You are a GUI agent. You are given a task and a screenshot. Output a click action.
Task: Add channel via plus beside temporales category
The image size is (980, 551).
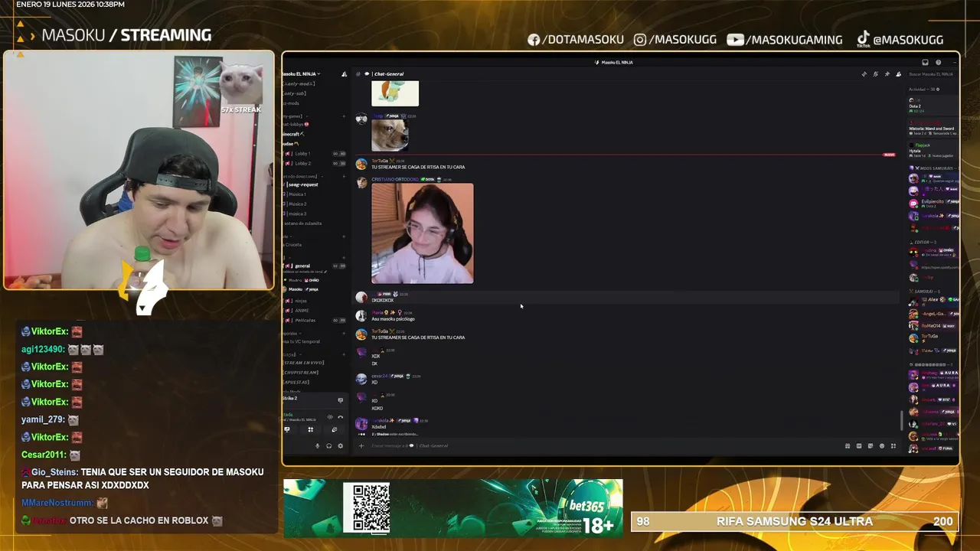pyautogui.click(x=344, y=334)
